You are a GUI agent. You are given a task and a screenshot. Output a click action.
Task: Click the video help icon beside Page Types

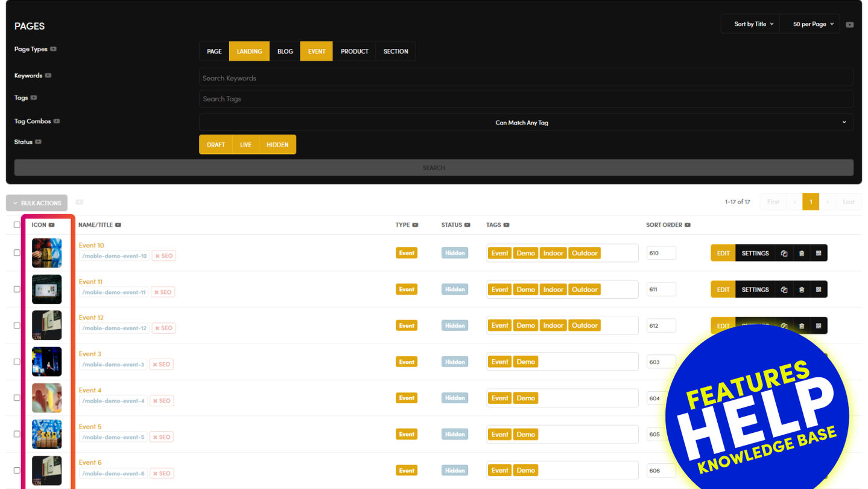pyautogui.click(x=54, y=50)
